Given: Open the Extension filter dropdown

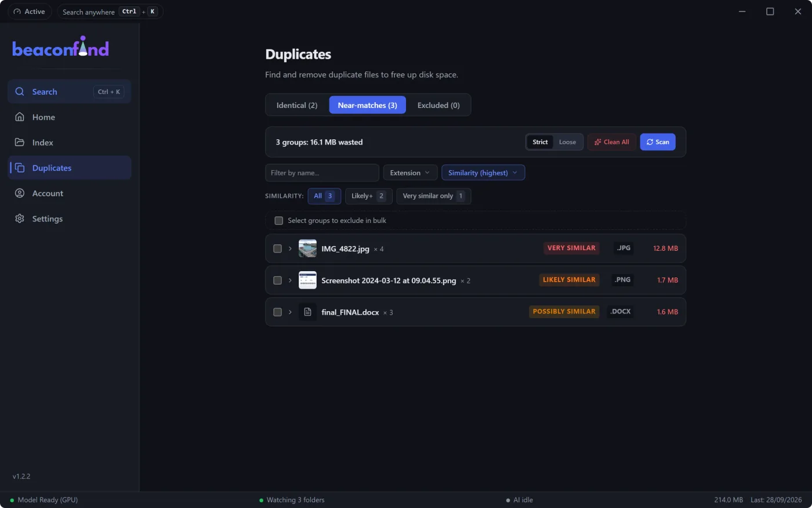Looking at the screenshot, I should [x=410, y=173].
